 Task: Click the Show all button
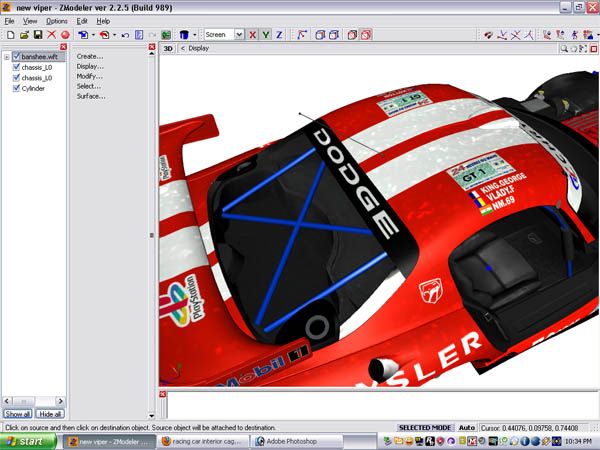(17, 413)
